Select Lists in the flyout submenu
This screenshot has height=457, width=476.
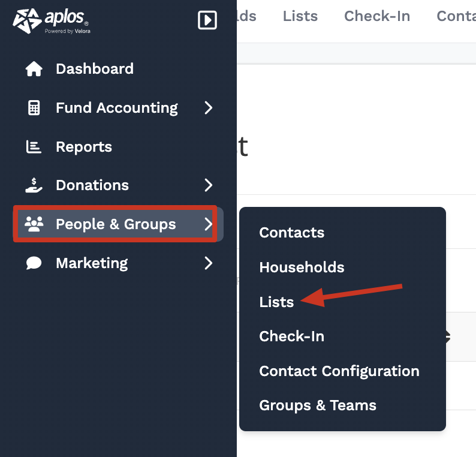point(276,302)
